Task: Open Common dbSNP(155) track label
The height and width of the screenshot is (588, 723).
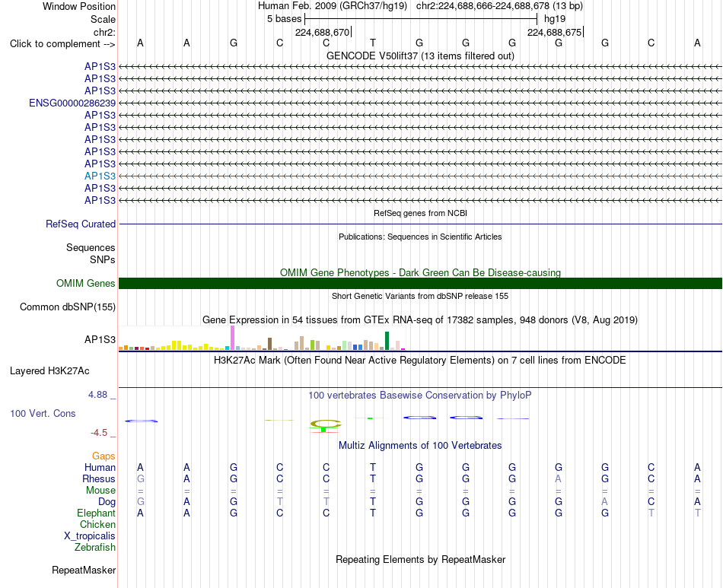Action: 68,307
